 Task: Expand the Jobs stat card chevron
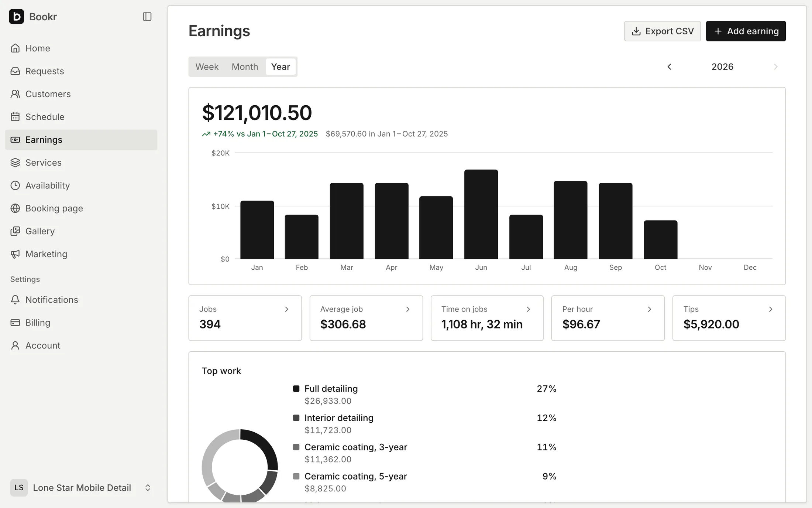tap(286, 309)
